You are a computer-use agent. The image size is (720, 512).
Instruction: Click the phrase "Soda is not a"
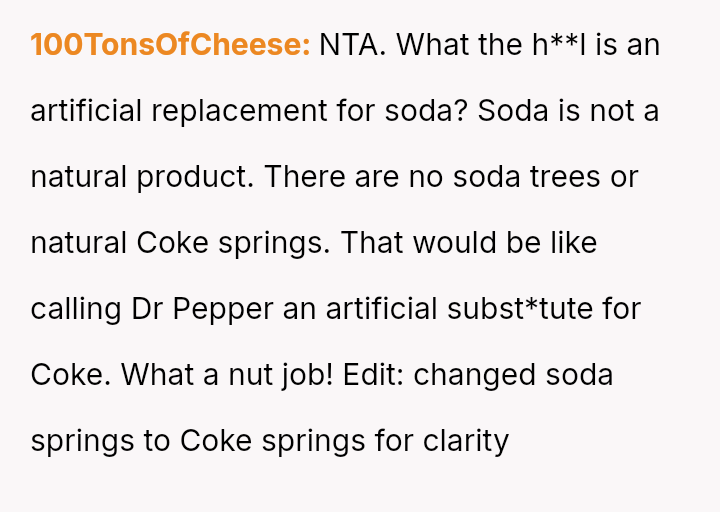(x=568, y=111)
